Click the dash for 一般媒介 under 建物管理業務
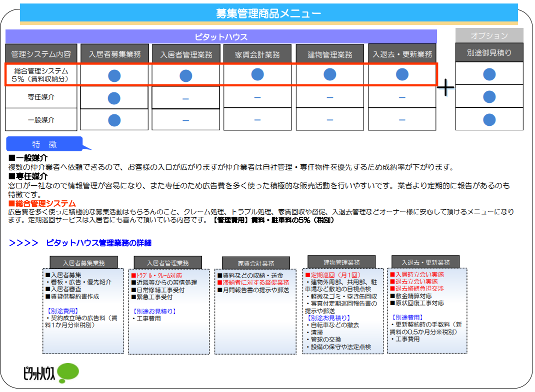The width and height of the screenshot is (535, 392). click(329, 120)
